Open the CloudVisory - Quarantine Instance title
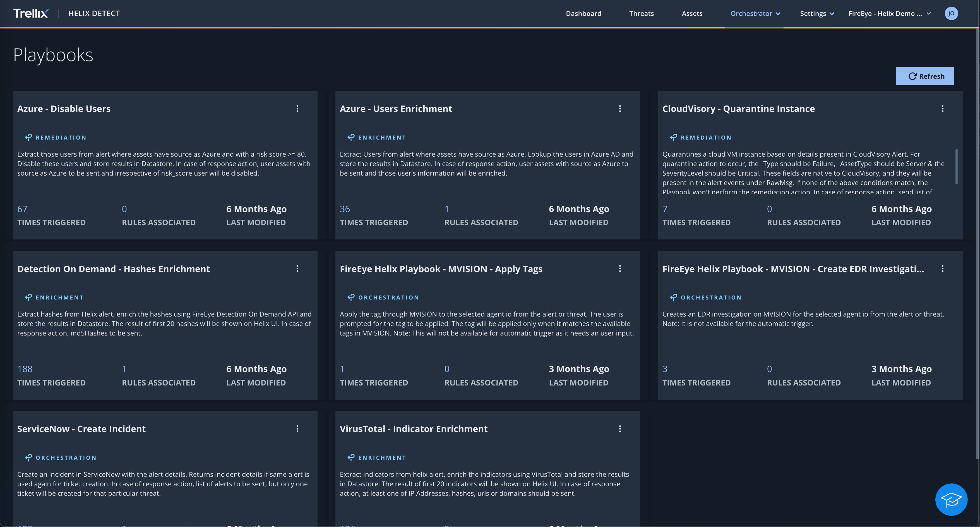The height and width of the screenshot is (527, 980). (738, 109)
